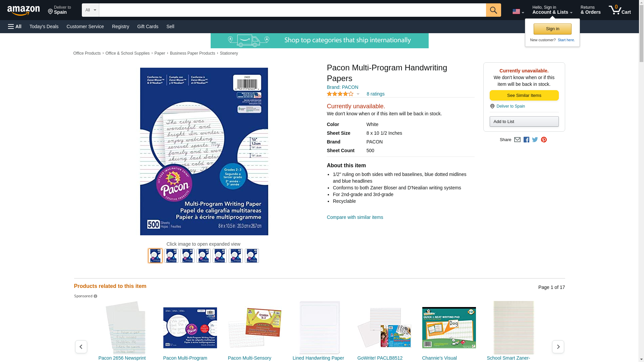Screen dimensions: 644x362
Task: Click the yellow Sign in button
Action: click(x=552, y=29)
